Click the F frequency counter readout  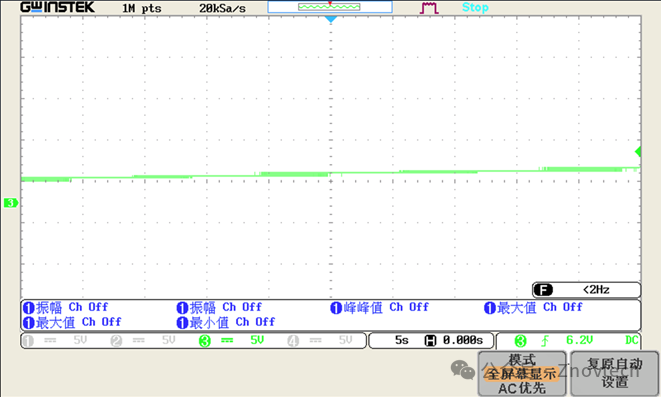click(x=586, y=290)
